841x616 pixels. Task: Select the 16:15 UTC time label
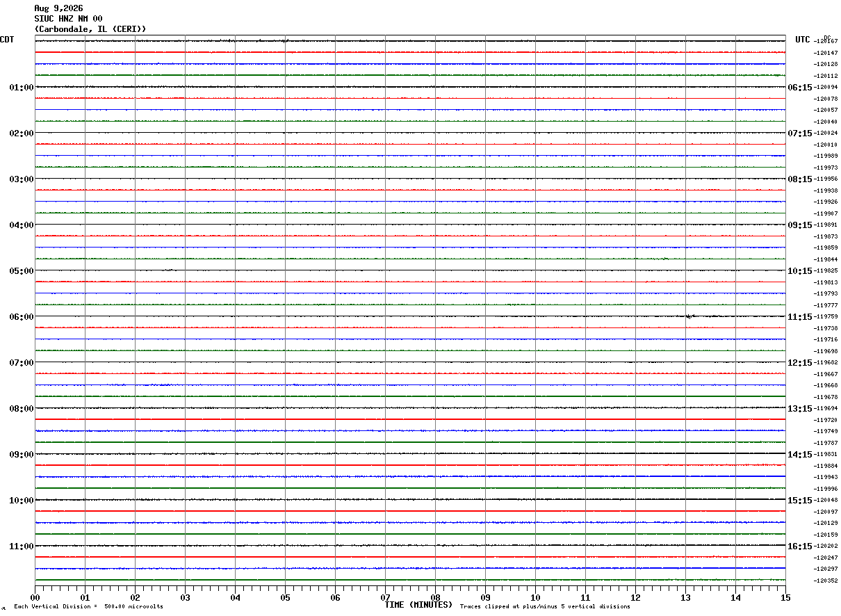(799, 546)
